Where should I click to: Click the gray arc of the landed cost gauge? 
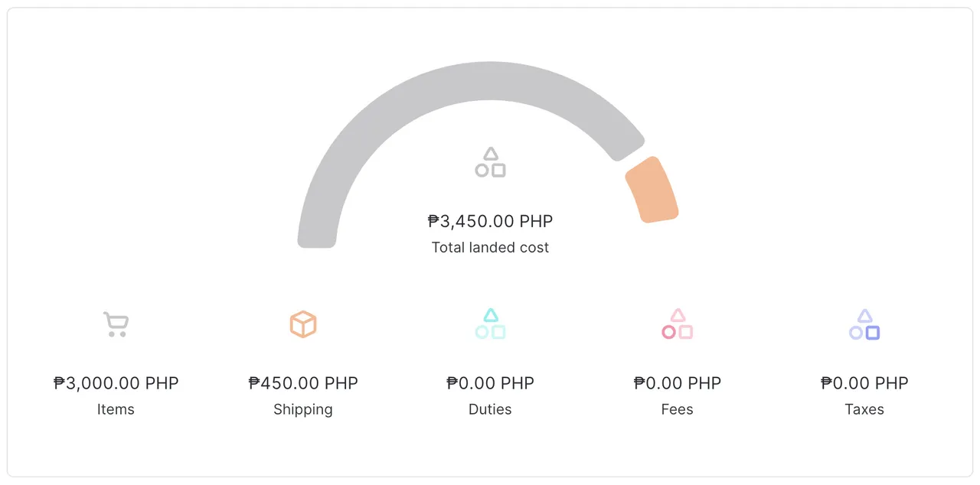[x=490, y=73]
